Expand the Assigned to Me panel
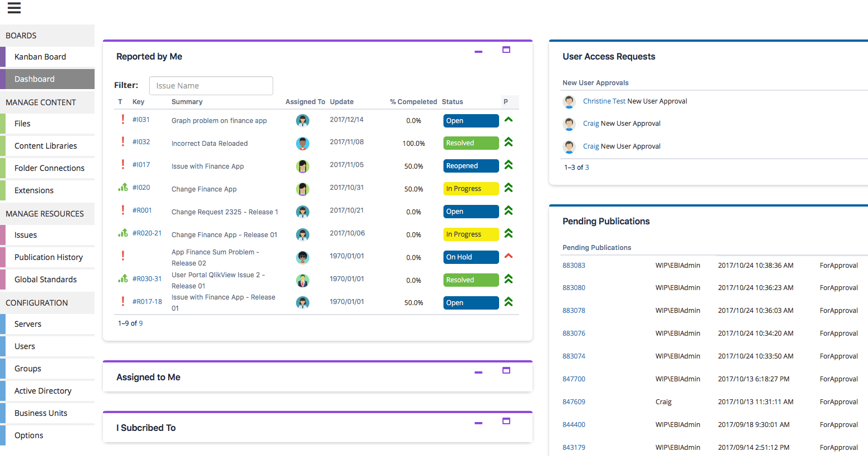The height and width of the screenshot is (456, 868). pos(506,371)
